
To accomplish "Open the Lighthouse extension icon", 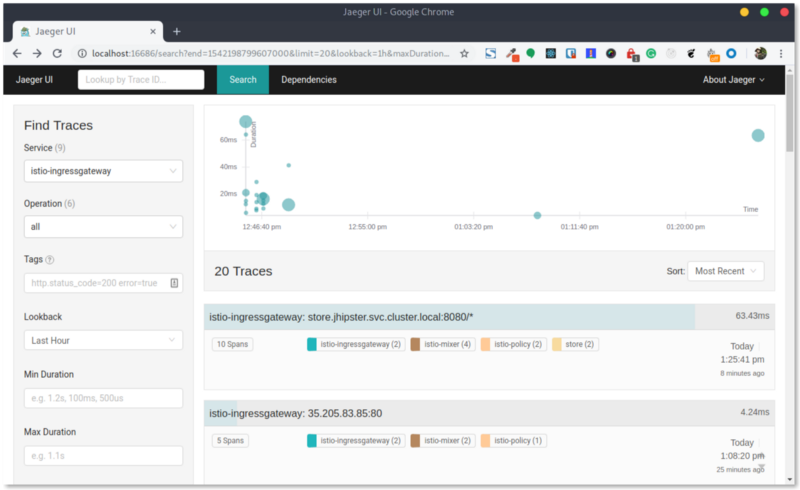I will 590,53.
